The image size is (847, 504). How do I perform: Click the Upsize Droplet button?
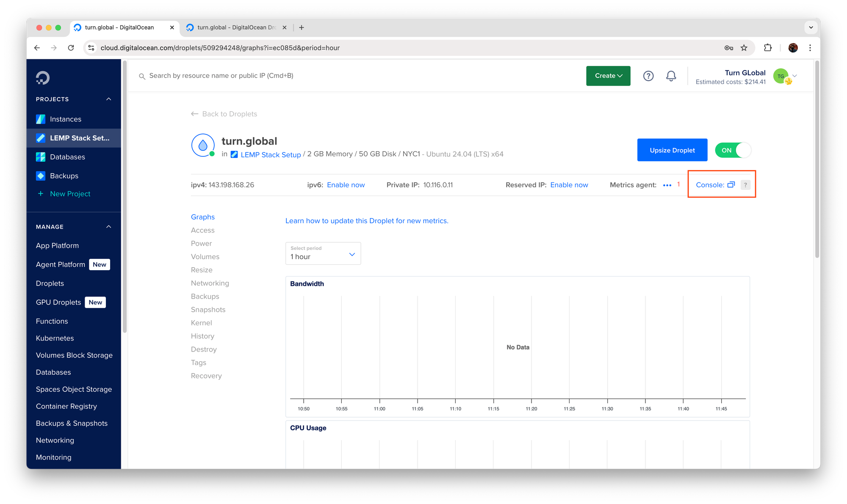(672, 150)
